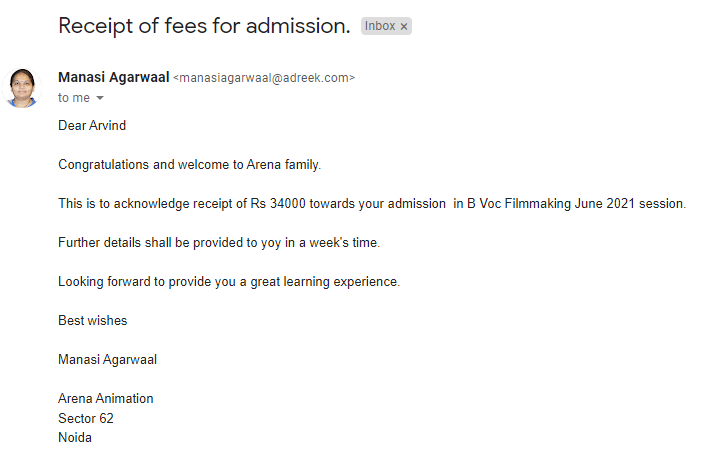Screen dimensions: 707x472
Task: Open Manasi Agarwaal's profile picture
Action: [22, 88]
